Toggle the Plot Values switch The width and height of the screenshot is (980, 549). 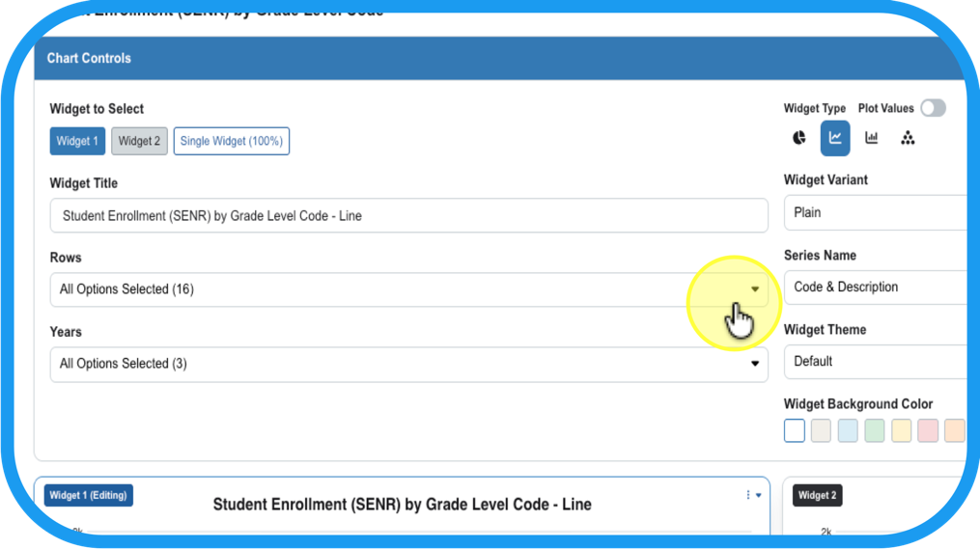(x=933, y=108)
